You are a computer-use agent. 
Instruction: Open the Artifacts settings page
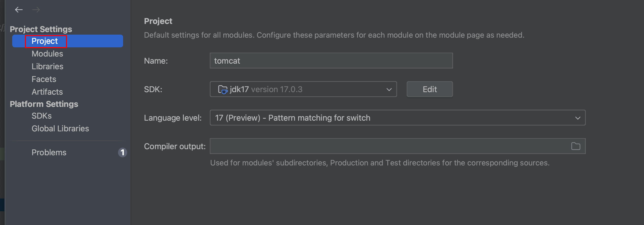(47, 92)
